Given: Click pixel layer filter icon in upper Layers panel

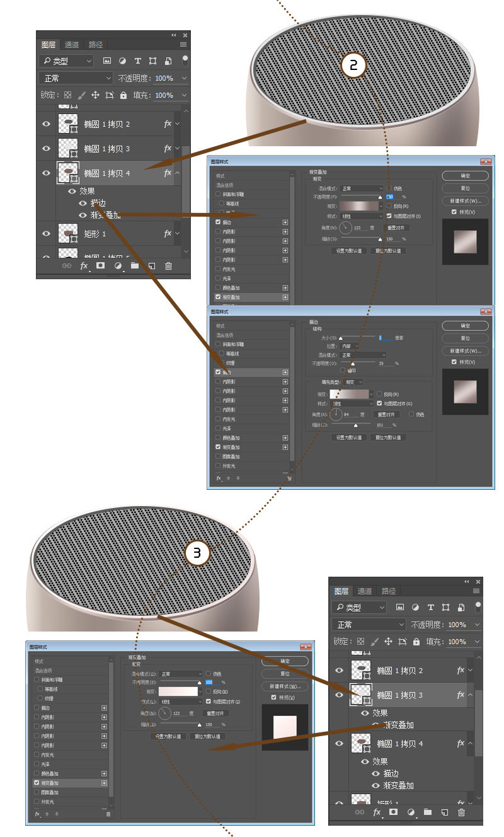Looking at the screenshot, I should click(106, 61).
